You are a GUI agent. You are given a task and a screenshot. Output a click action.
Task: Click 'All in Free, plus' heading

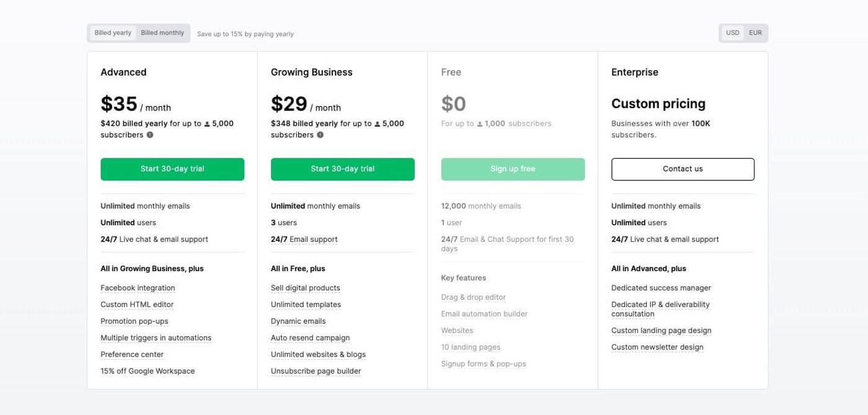point(298,269)
